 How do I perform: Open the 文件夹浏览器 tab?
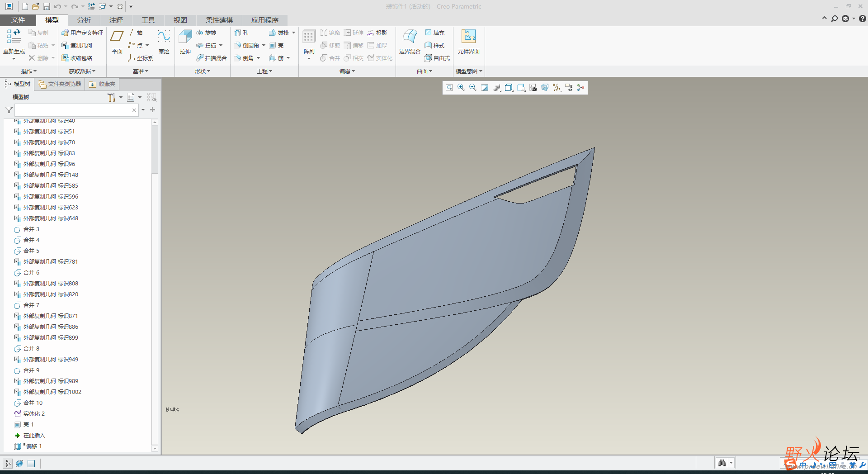pos(60,84)
